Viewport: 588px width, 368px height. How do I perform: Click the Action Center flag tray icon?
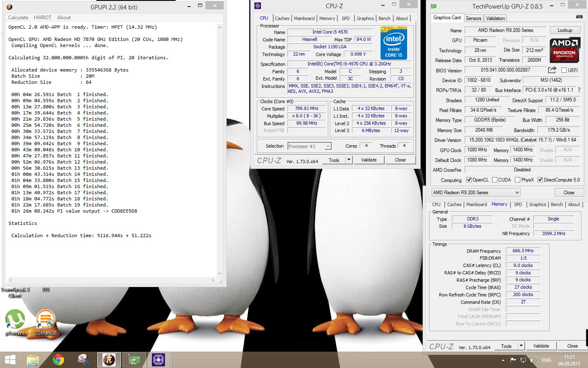coord(513,360)
